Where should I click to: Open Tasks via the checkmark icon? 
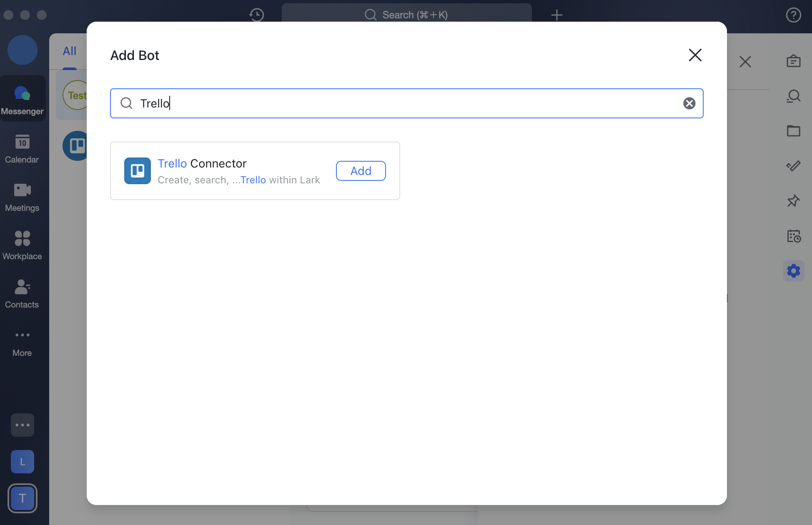click(794, 166)
